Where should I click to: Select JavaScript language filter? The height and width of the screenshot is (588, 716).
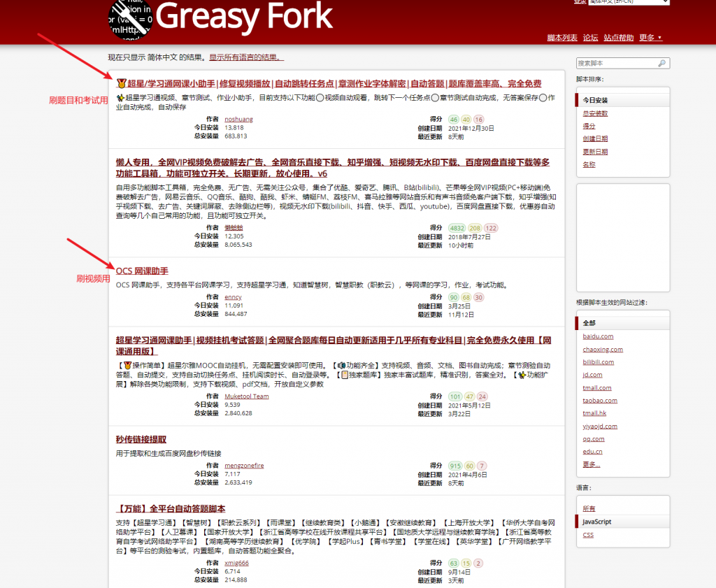coord(623,522)
